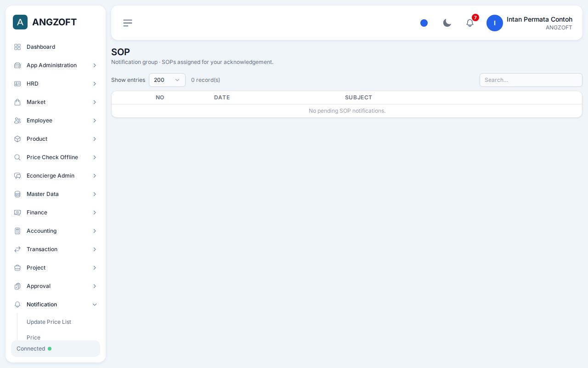Expand the HRD submenu chevron

(x=95, y=84)
